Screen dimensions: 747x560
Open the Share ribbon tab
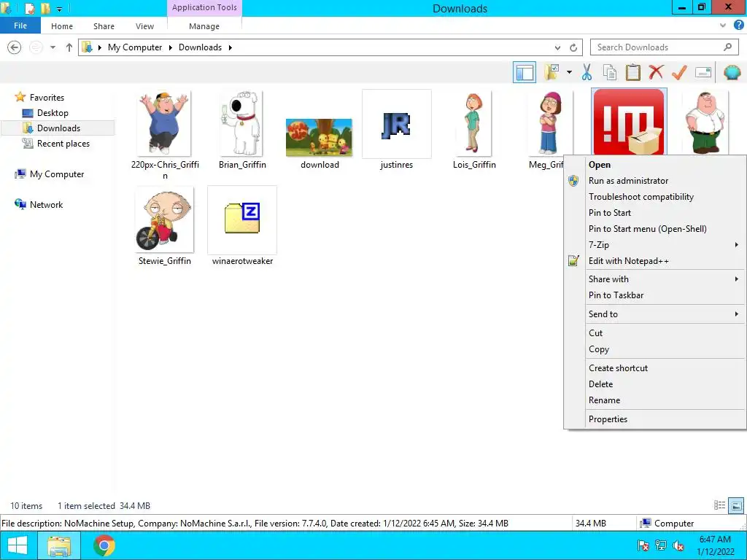click(104, 26)
